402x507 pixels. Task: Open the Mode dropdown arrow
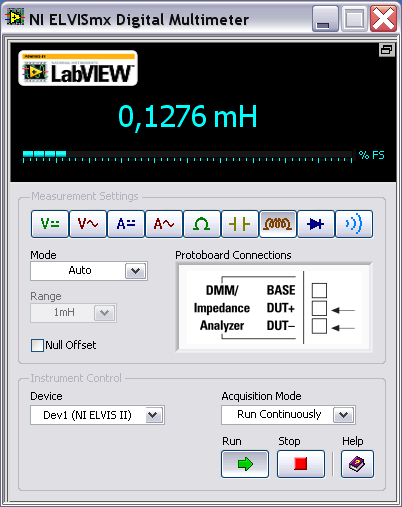click(x=135, y=271)
